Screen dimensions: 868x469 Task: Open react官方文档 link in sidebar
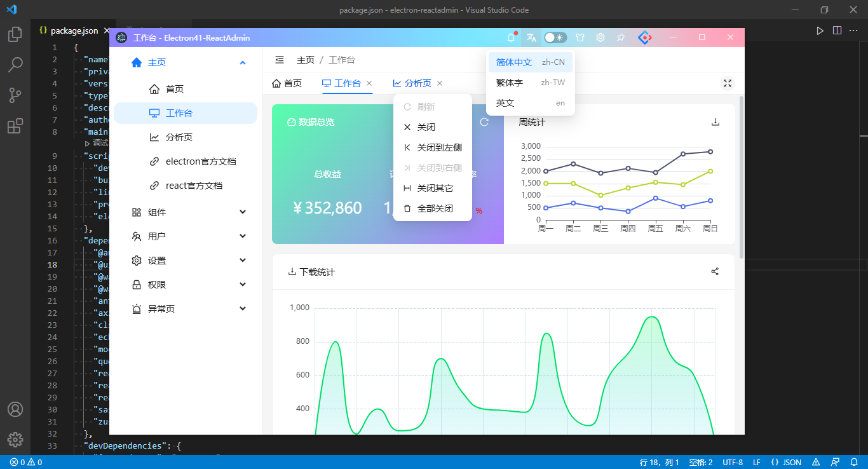coord(186,186)
